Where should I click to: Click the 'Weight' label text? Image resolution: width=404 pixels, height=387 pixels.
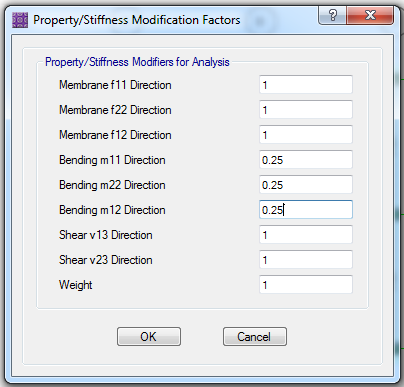coord(76,285)
